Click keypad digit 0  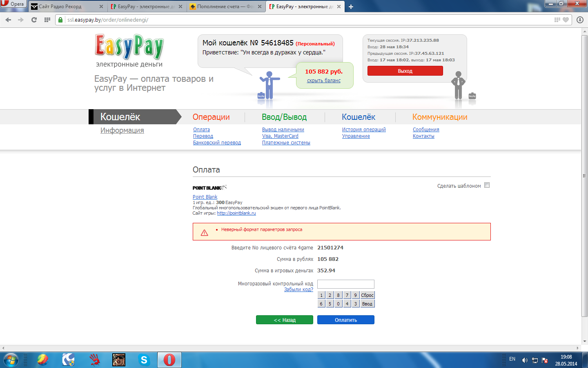point(338,304)
